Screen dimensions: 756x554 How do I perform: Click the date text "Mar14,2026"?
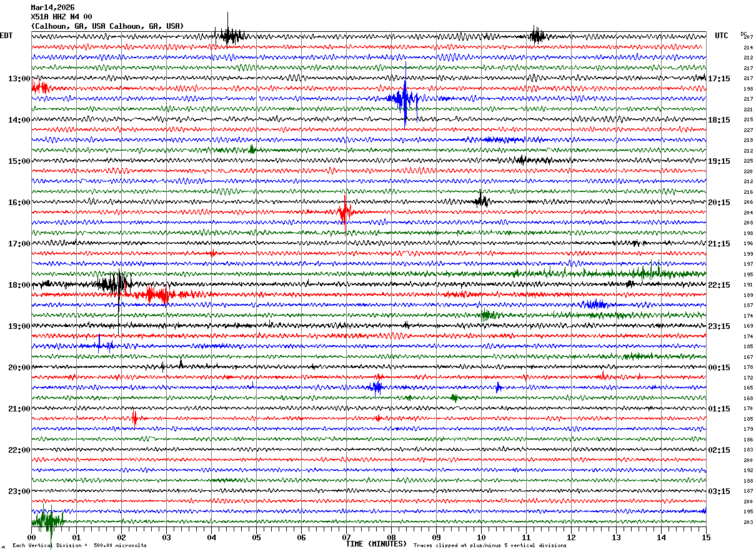(x=52, y=8)
